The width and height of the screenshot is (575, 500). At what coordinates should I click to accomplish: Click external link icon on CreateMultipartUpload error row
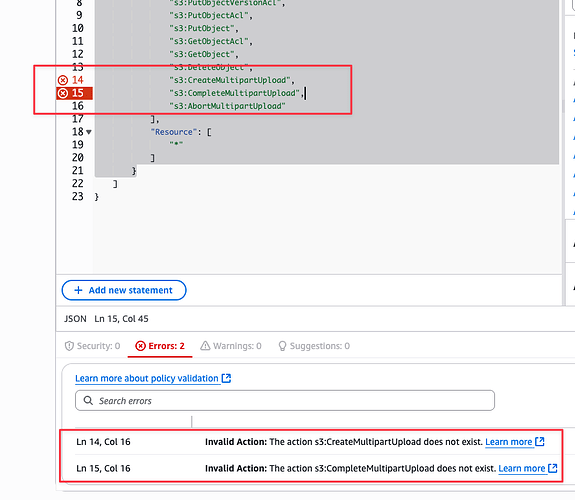click(x=539, y=441)
